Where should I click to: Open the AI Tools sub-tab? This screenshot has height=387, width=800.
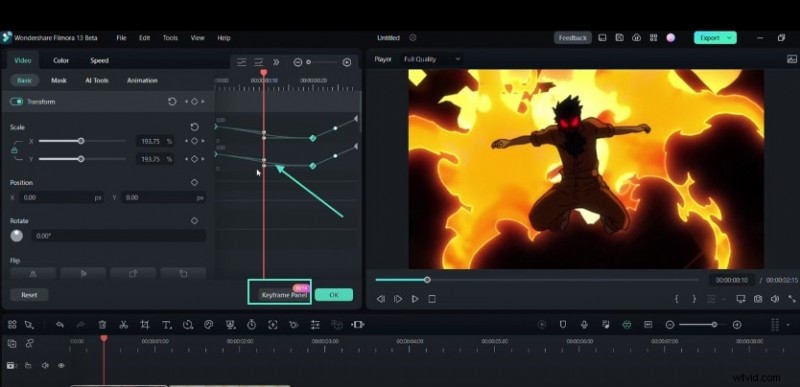pyautogui.click(x=97, y=81)
